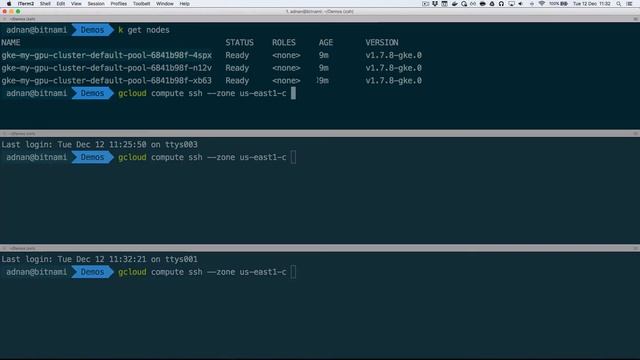Click the Demos prompt segment in bottom pane
Image resolution: width=640 pixels, height=360 pixels.
pyautogui.click(x=92, y=272)
